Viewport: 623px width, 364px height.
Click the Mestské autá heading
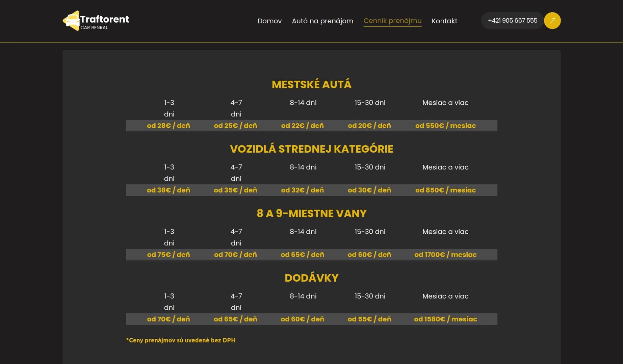311,84
